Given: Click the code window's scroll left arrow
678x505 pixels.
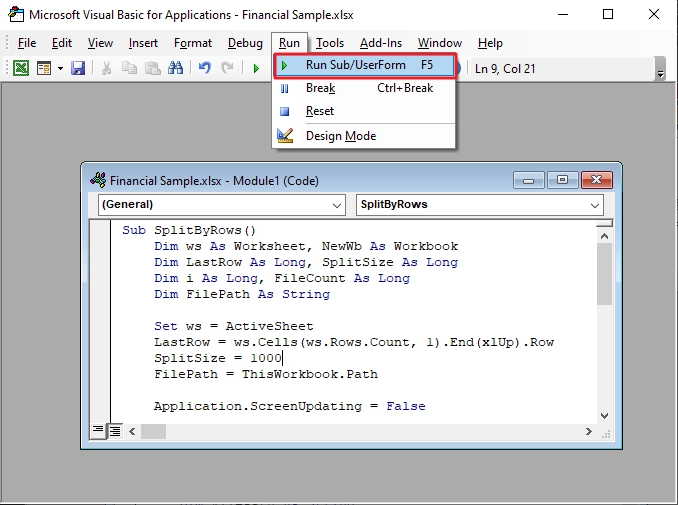Looking at the screenshot, I should pos(132,431).
